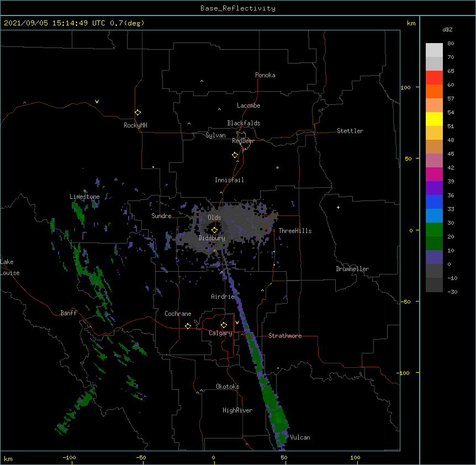
Task: Click the white asterisk east of Innisfail
Action: pyautogui.click(x=277, y=167)
